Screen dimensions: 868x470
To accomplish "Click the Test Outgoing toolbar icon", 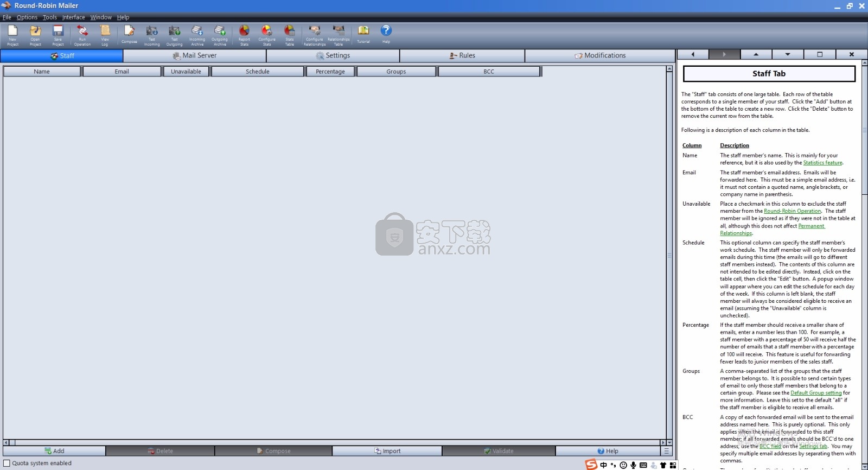I will point(174,35).
